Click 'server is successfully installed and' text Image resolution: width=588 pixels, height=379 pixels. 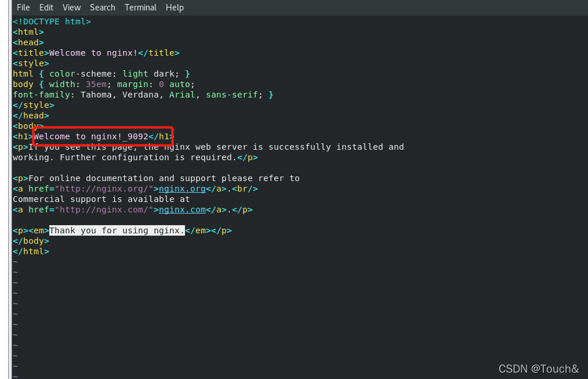click(x=310, y=147)
